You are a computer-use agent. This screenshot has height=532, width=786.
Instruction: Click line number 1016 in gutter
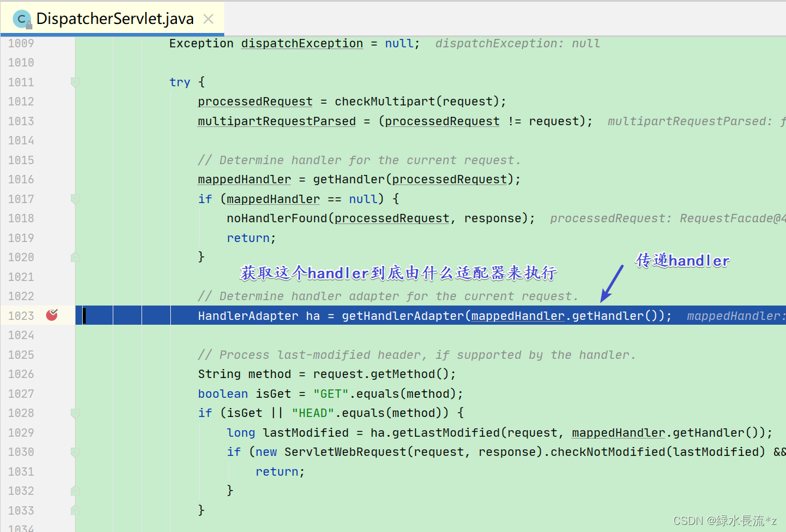[21, 179]
